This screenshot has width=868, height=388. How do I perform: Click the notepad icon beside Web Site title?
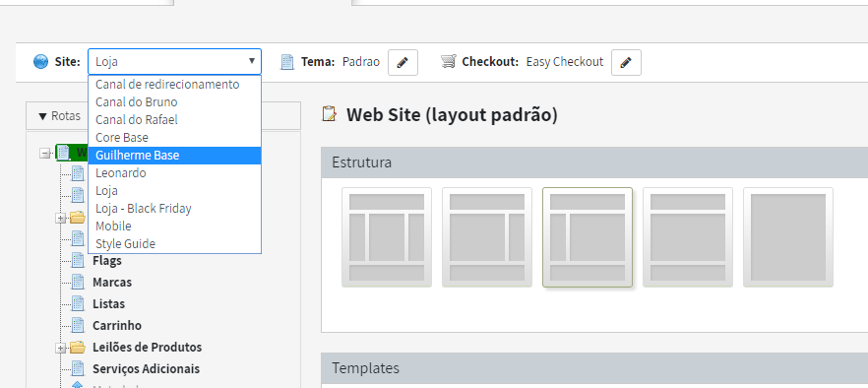coord(330,113)
